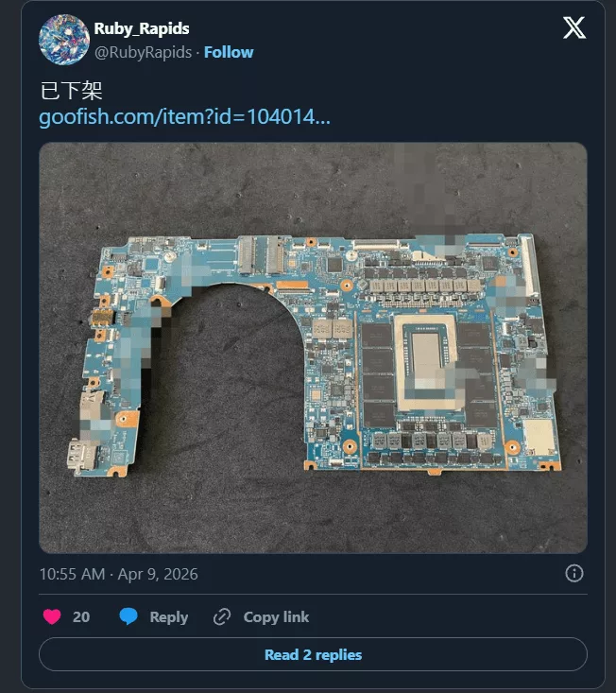Click USB port on motherboard image

(x=81, y=456)
